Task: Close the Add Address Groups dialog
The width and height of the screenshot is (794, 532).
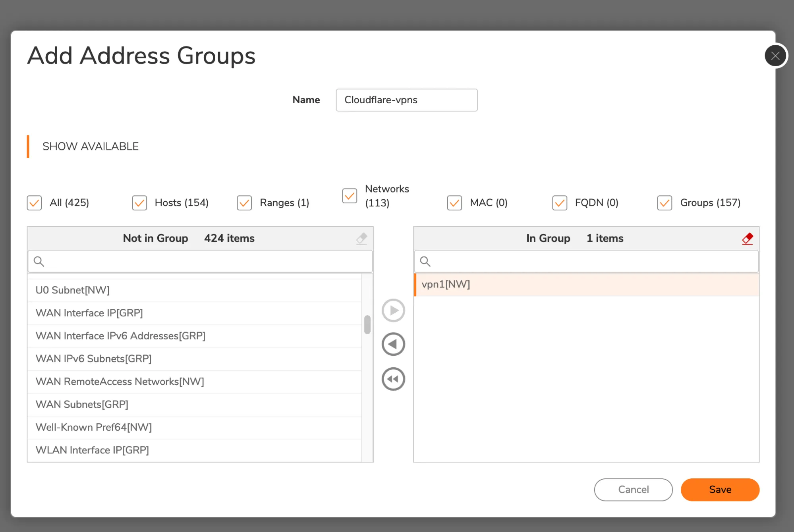Action: 775,56
